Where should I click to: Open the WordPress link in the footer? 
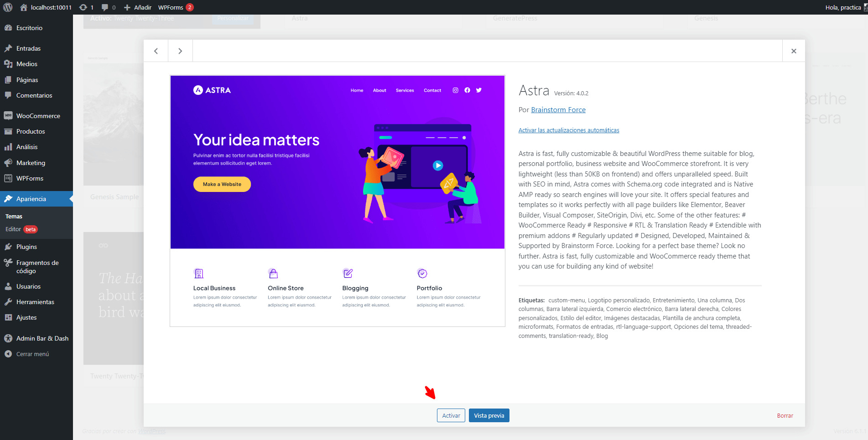click(152, 431)
